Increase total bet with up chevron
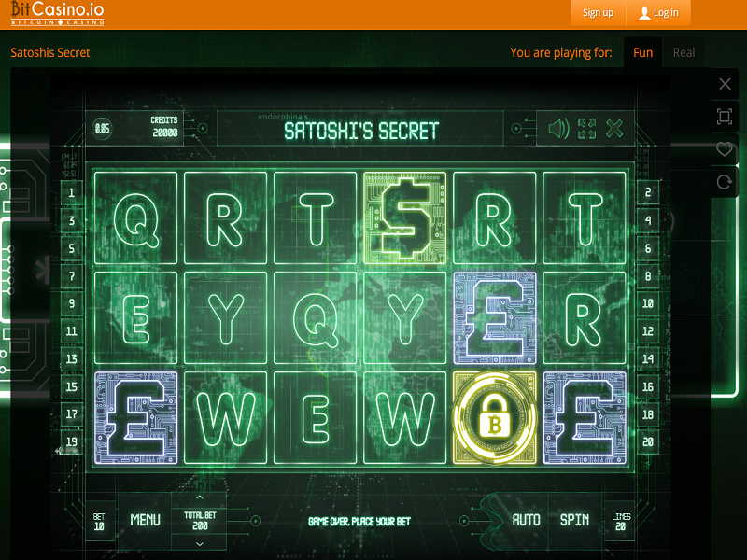 tap(199, 497)
